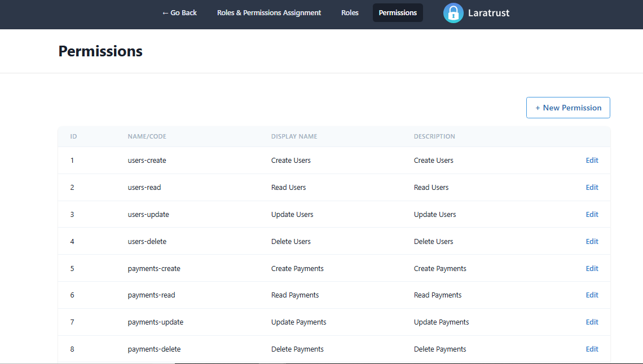Edit the users-delete permission
Screen dimensions: 643x364
coord(592,242)
